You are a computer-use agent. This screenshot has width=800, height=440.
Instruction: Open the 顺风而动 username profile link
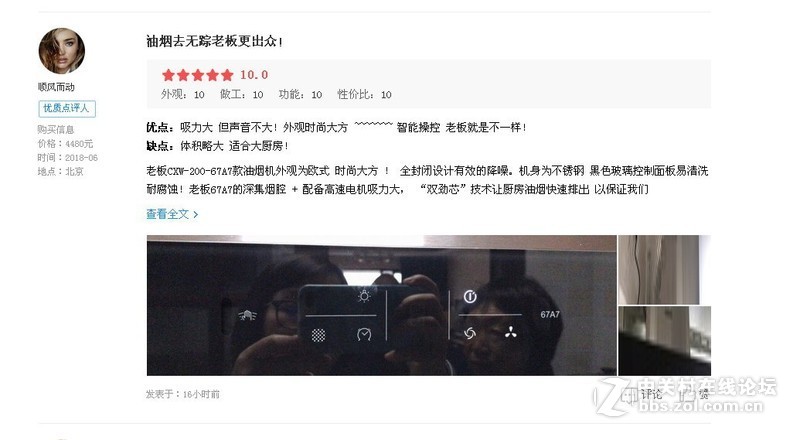pos(56,87)
